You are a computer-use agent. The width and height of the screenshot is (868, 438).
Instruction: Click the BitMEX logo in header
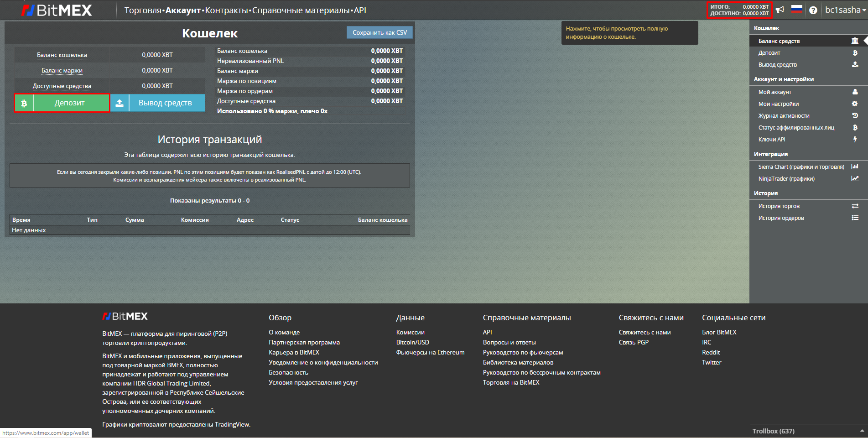click(x=57, y=10)
